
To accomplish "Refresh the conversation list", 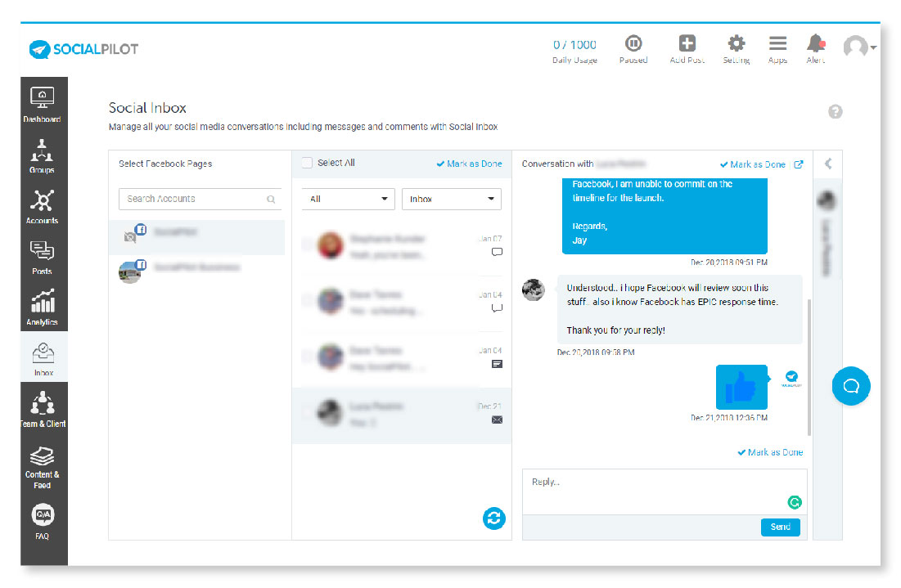I will click(494, 518).
